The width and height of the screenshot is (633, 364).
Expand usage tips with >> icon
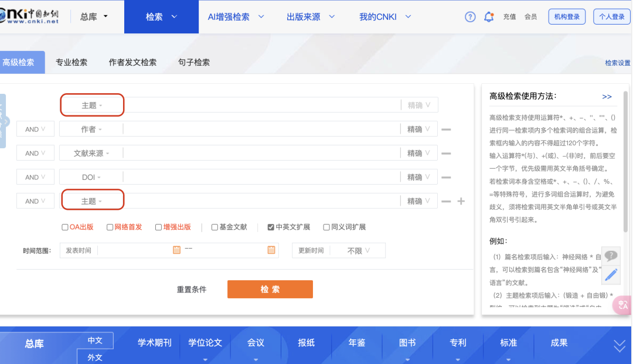[x=607, y=97]
